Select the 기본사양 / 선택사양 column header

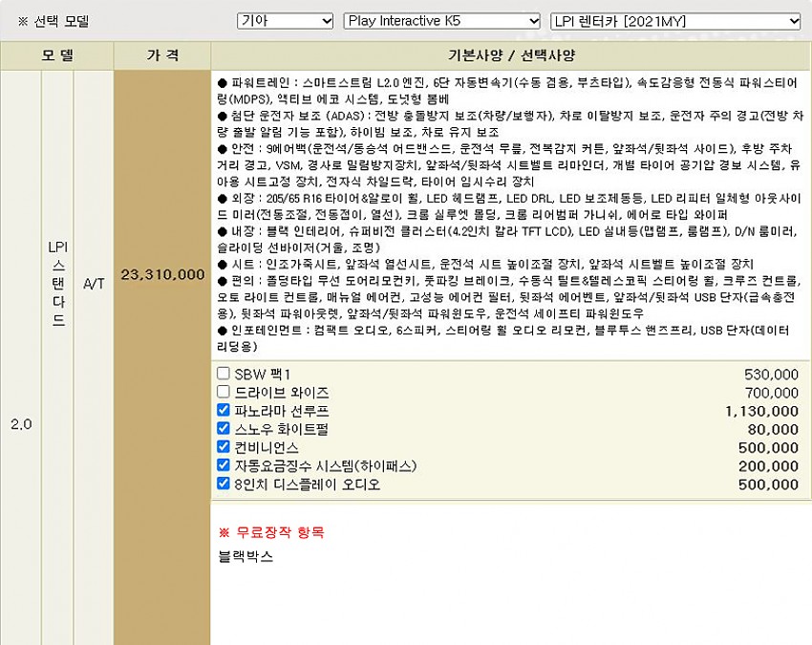click(510, 55)
